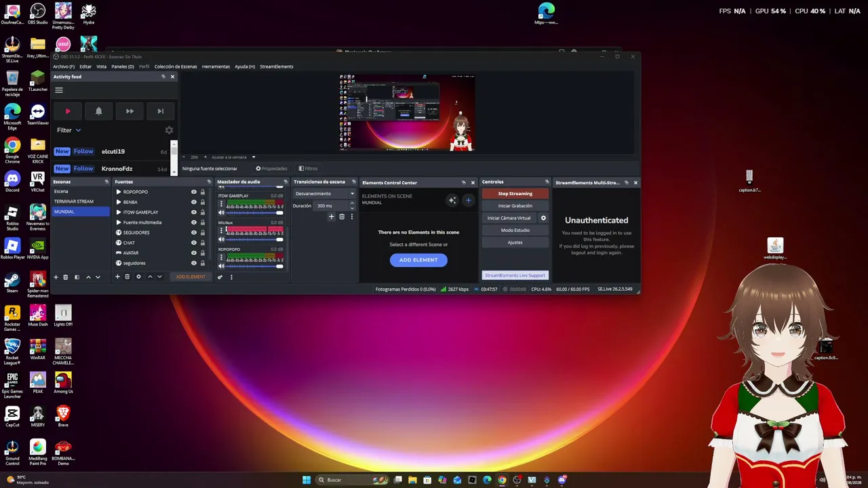Open Mic/Aux audio options menu dots
Image resolution: width=868 pixels, height=488 pixels.
tap(221, 230)
